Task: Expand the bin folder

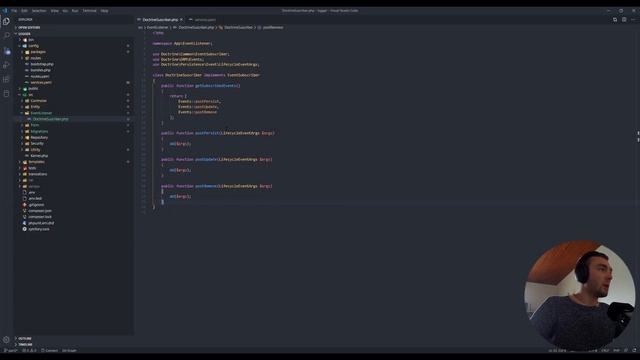Action: [31, 40]
